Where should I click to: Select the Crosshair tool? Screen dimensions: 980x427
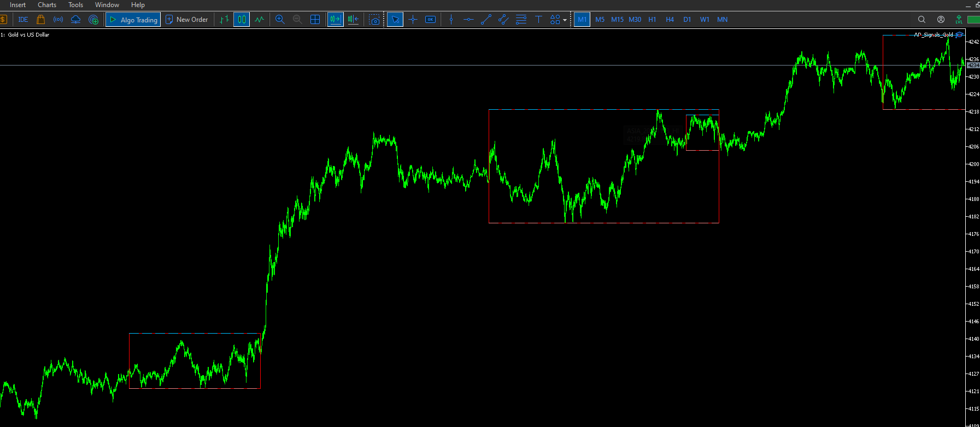pyautogui.click(x=413, y=20)
